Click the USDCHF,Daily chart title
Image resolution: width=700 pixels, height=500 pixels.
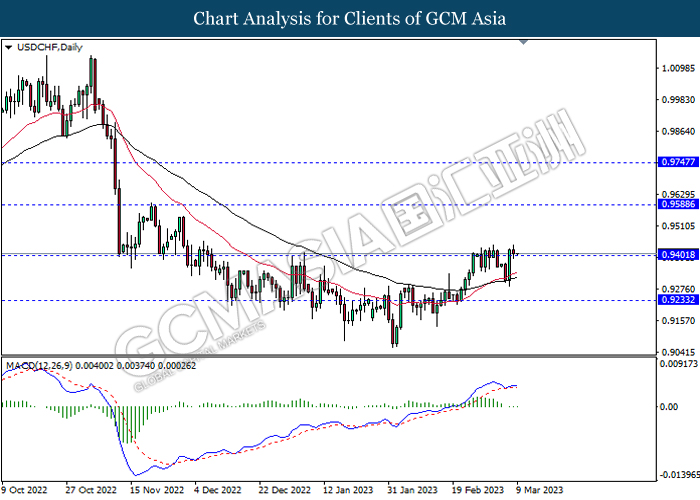click(x=50, y=47)
